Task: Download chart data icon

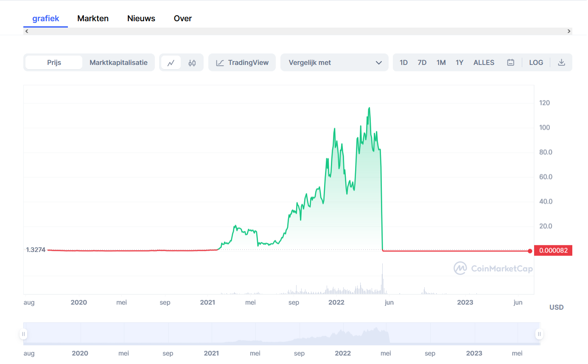Action: (x=561, y=62)
